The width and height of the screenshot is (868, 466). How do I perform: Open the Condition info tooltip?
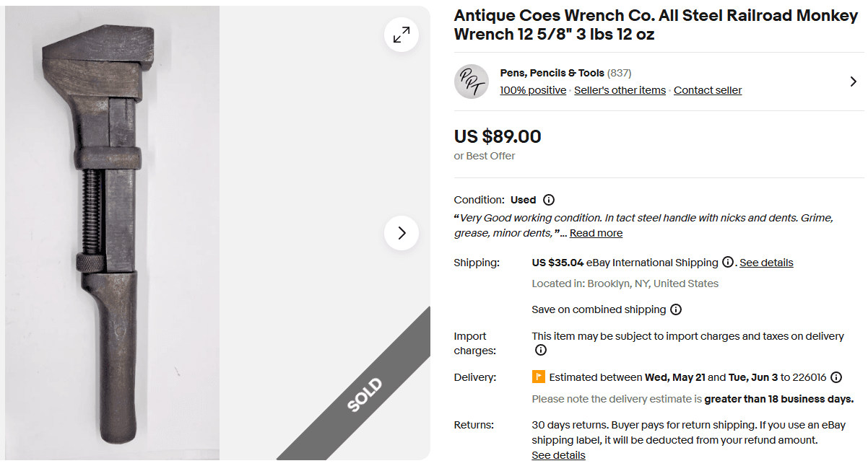(549, 200)
